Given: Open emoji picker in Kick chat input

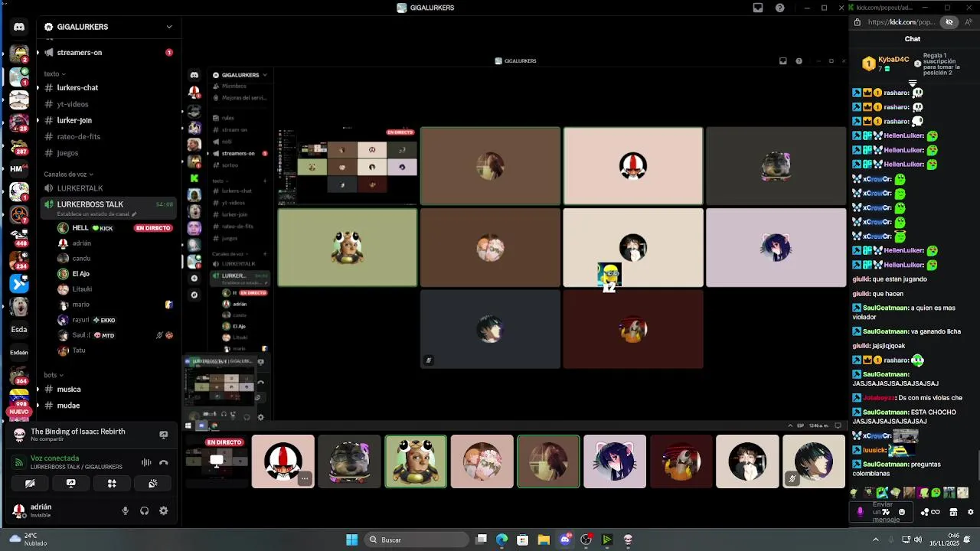Looking at the screenshot, I should 902,512.
